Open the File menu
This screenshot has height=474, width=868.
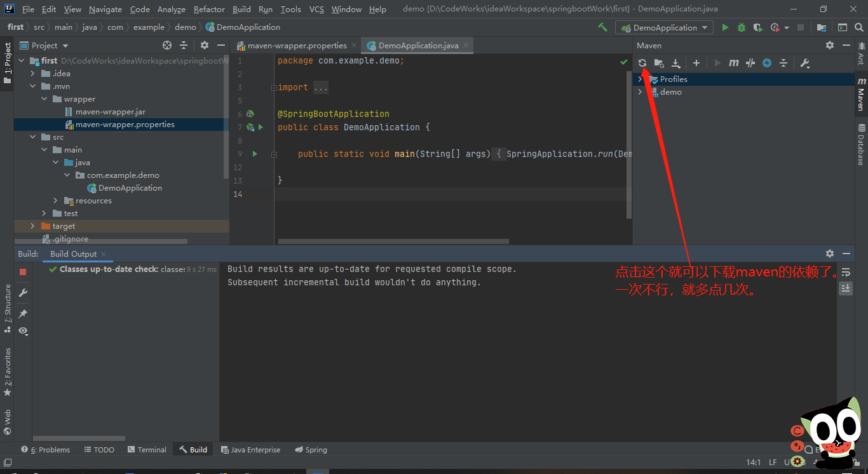28,9
